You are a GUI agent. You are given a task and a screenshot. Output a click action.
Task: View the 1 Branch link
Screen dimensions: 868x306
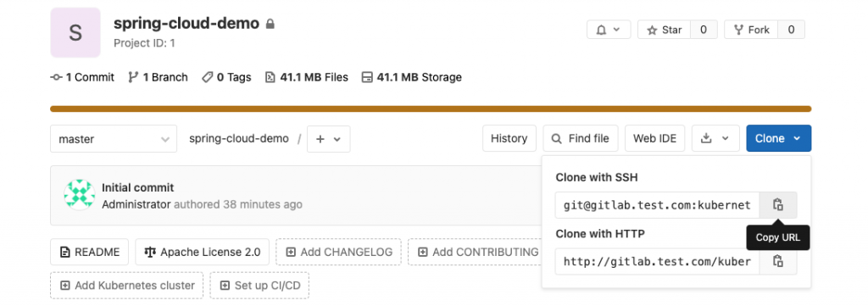[x=158, y=77]
